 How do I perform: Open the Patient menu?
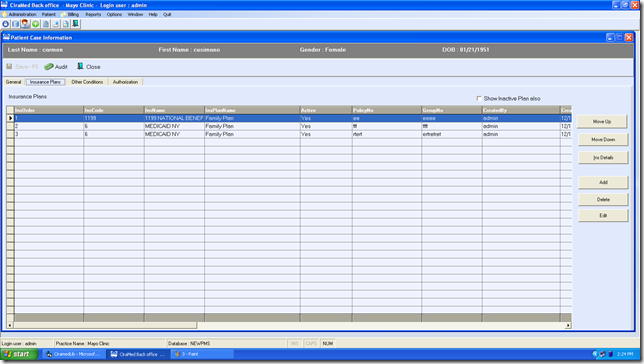[48, 14]
